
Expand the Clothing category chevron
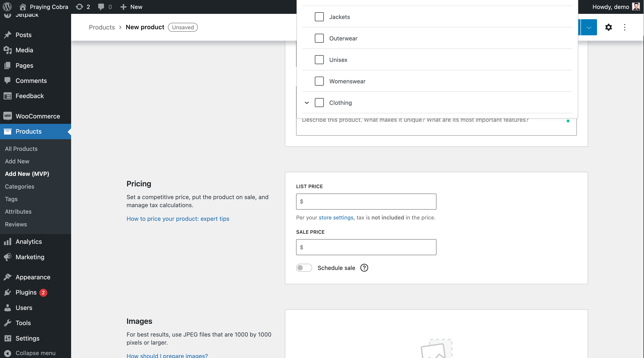click(x=307, y=103)
